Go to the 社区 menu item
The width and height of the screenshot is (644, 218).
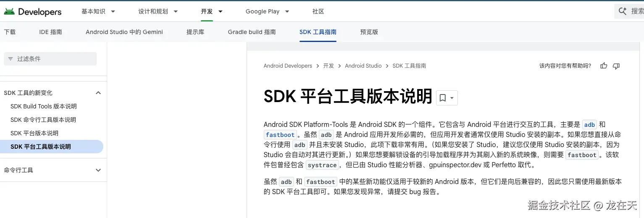(318, 11)
